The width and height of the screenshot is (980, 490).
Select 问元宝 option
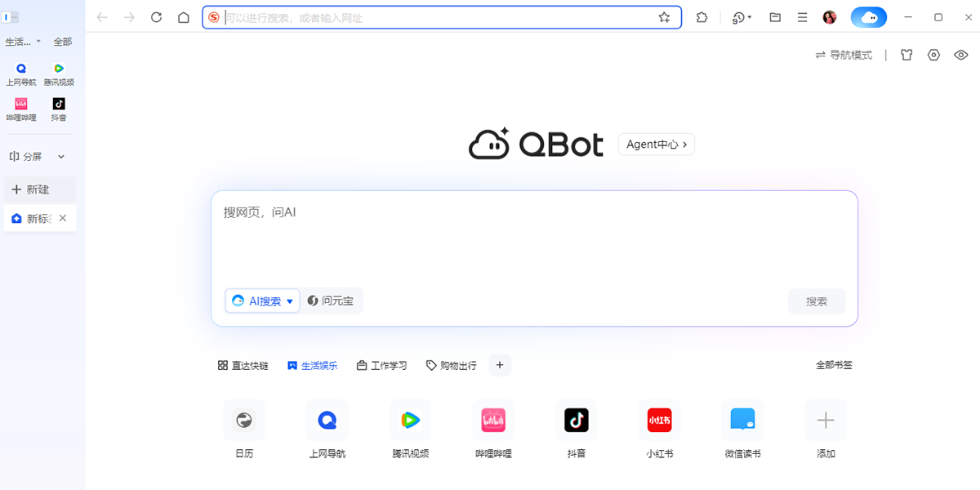coord(332,301)
